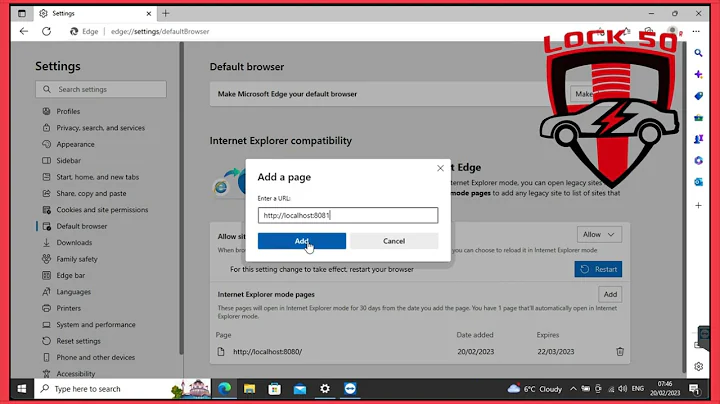The width and height of the screenshot is (720, 404).
Task: Open Privacy, search, and services
Action: 101,128
